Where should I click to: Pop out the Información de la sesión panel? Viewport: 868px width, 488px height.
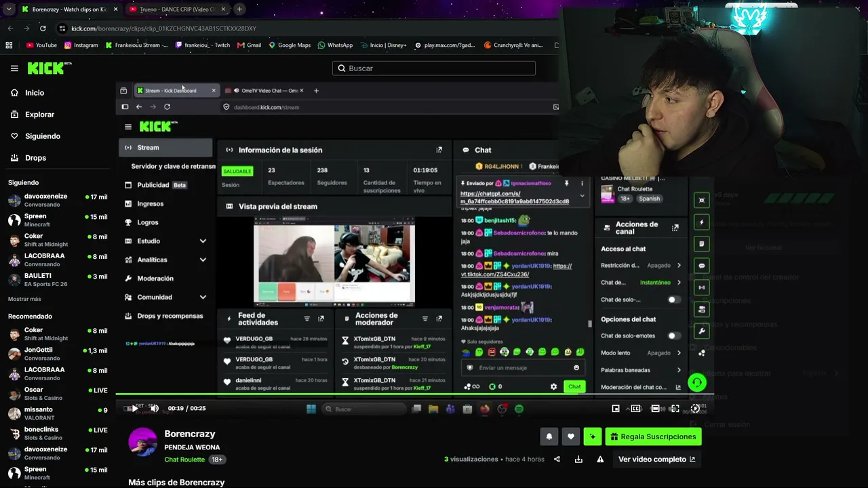click(439, 150)
